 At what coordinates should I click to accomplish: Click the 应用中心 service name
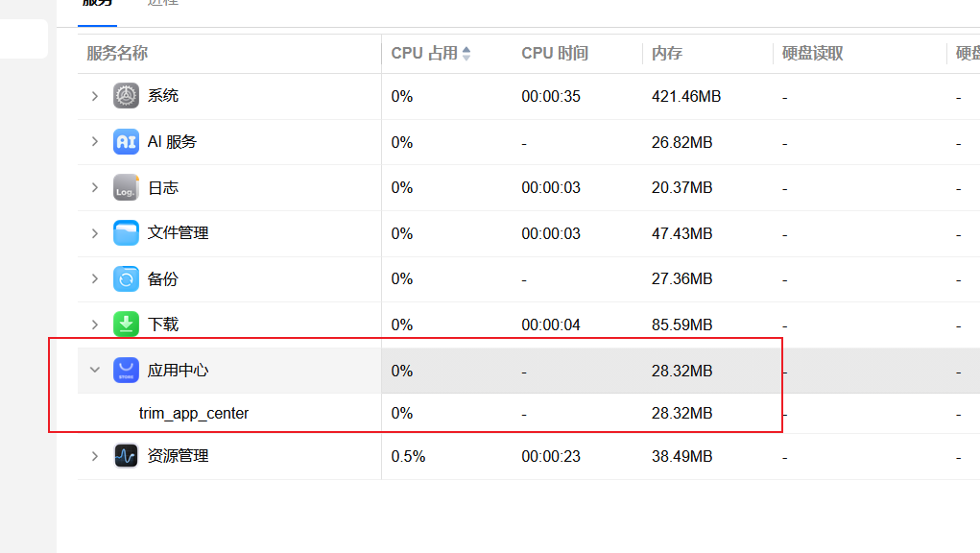(178, 370)
